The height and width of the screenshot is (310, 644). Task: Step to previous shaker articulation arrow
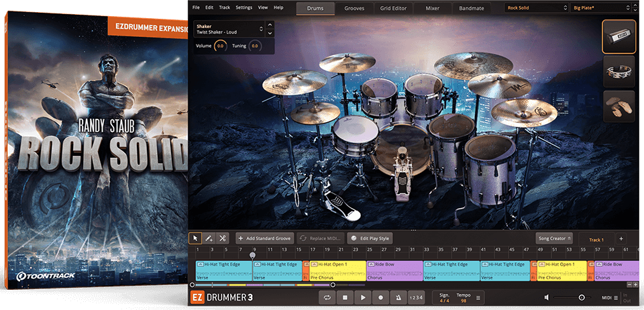pyautogui.click(x=270, y=25)
